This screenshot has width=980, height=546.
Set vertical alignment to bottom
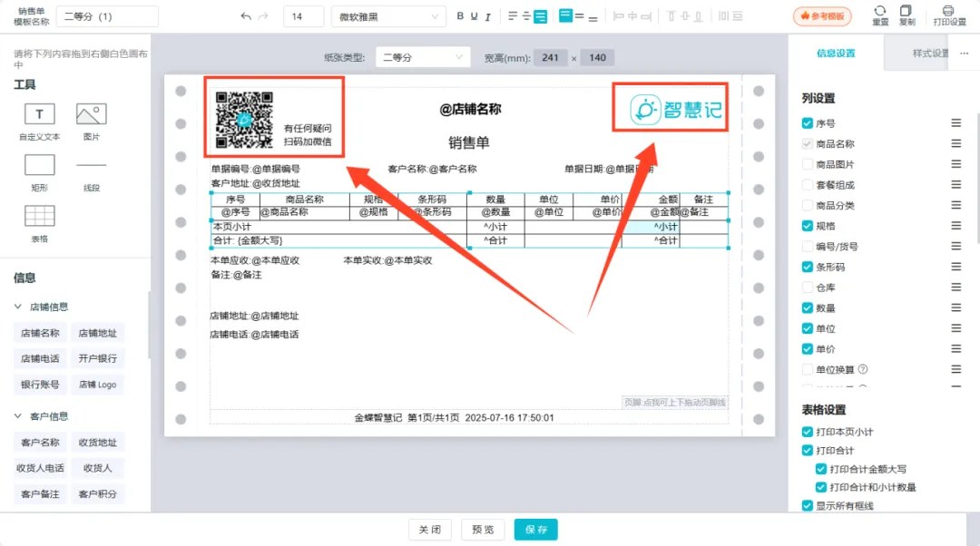coord(593,17)
